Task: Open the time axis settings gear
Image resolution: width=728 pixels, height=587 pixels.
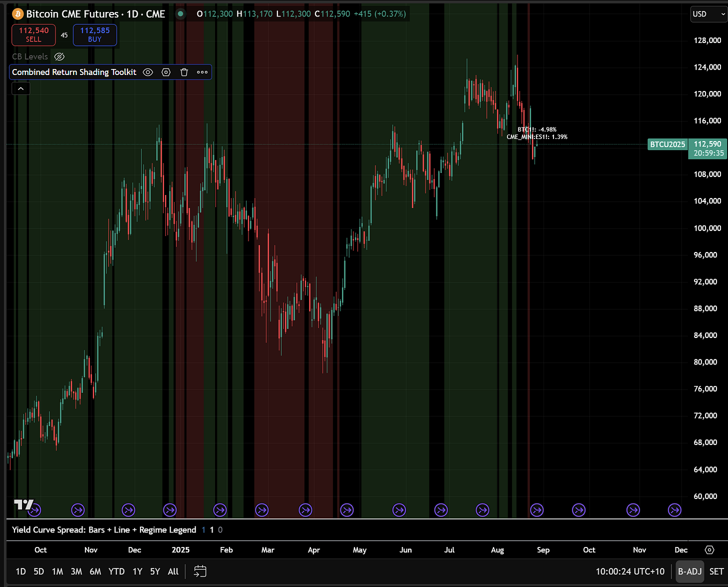Action: (709, 549)
